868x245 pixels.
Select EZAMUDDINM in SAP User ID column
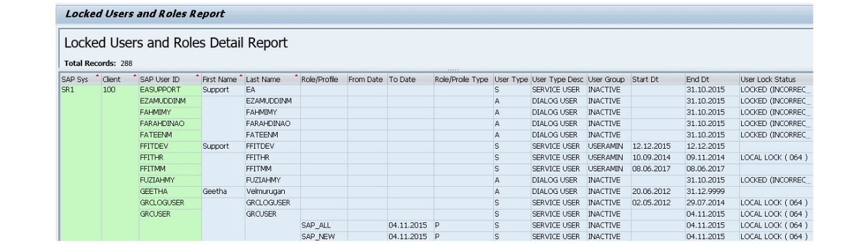pos(170,101)
